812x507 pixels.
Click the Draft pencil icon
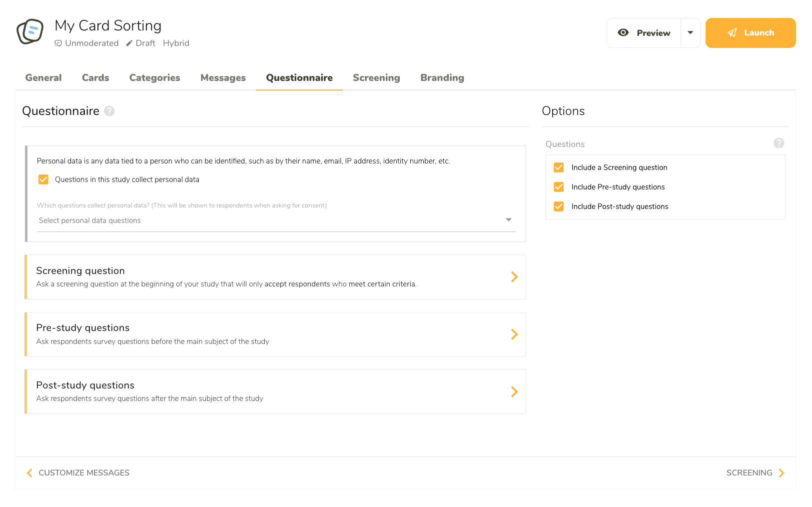point(129,43)
